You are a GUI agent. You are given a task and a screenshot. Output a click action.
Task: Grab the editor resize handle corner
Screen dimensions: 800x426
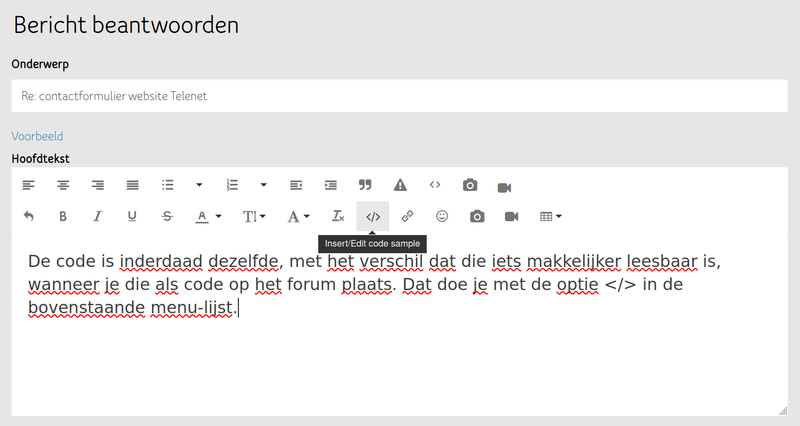[783, 411]
